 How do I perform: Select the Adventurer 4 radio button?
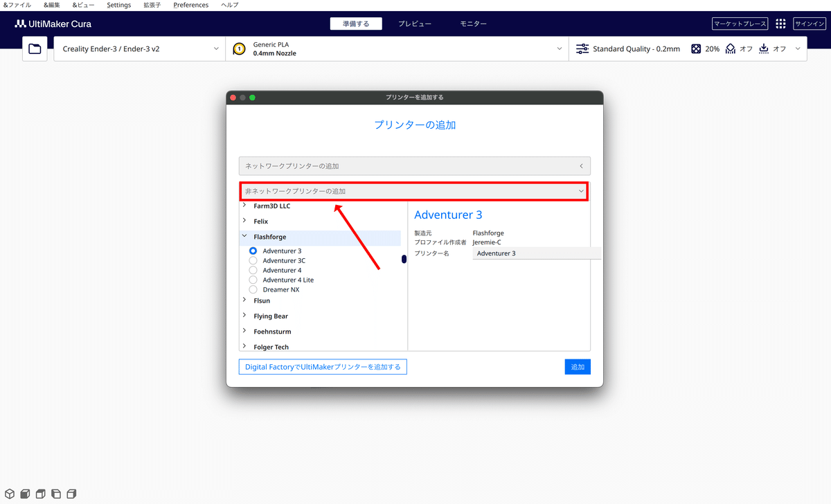point(253,270)
